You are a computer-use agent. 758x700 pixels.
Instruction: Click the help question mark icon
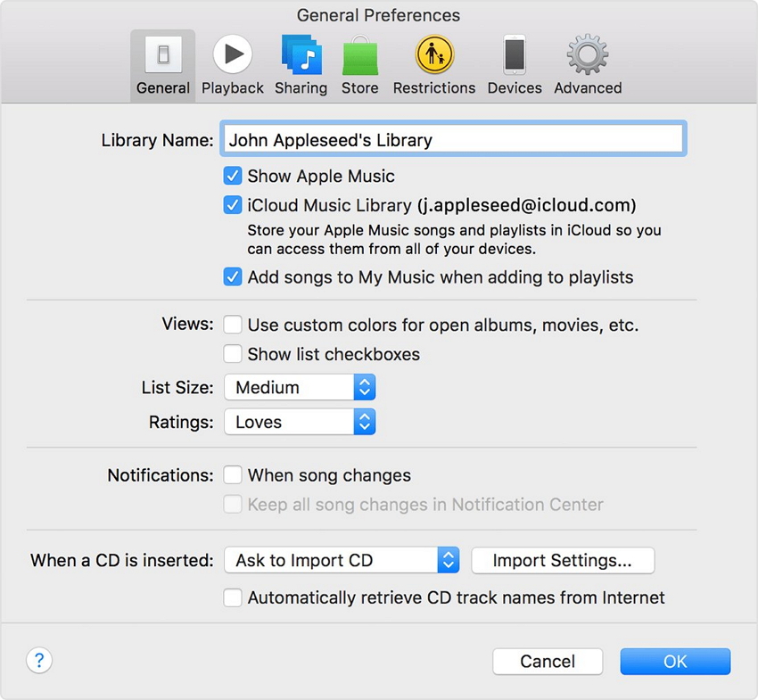coord(39,661)
